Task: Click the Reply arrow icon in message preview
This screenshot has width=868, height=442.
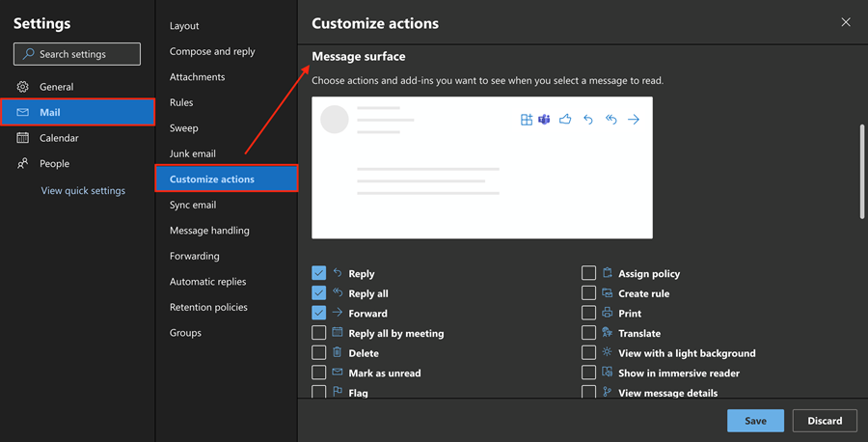Action: click(588, 120)
